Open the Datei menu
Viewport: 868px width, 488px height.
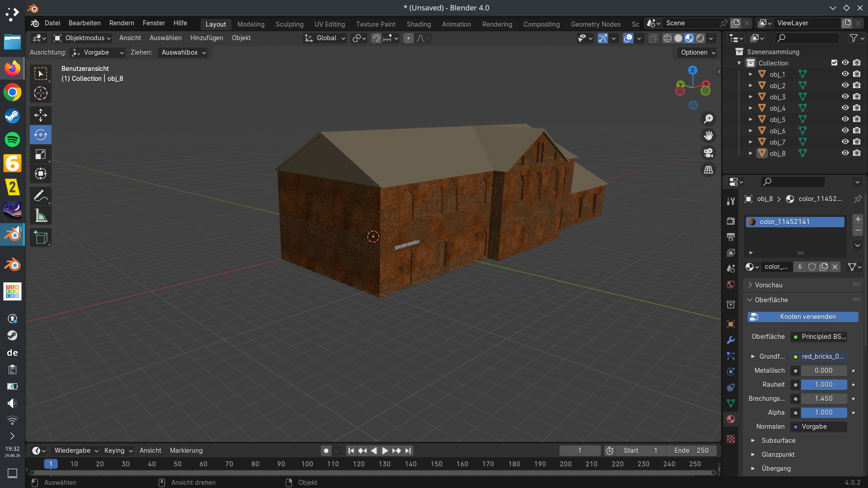click(x=52, y=23)
